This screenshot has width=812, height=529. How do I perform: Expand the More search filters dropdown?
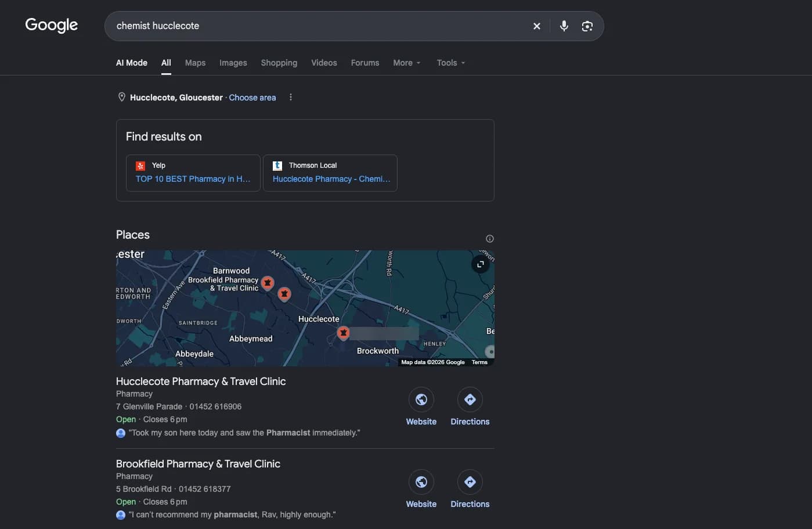pyautogui.click(x=407, y=63)
